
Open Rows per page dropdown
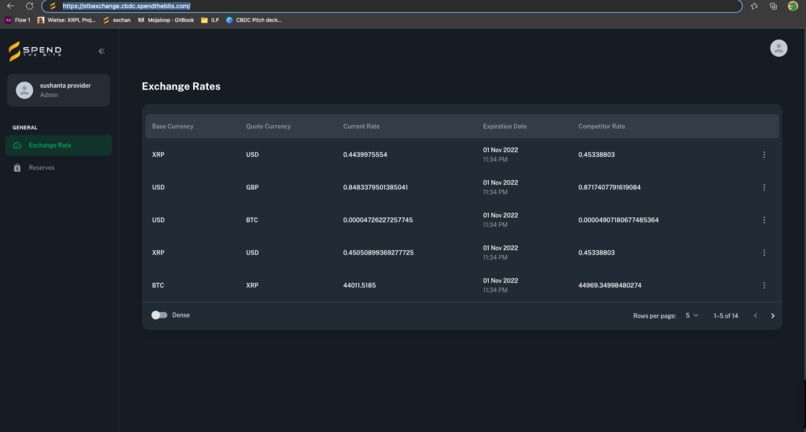[692, 315]
